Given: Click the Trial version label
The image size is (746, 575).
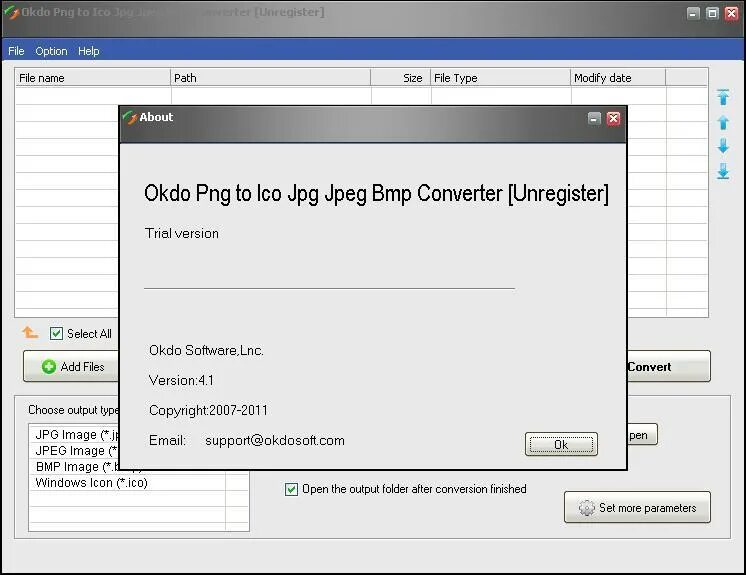Looking at the screenshot, I should (182, 233).
